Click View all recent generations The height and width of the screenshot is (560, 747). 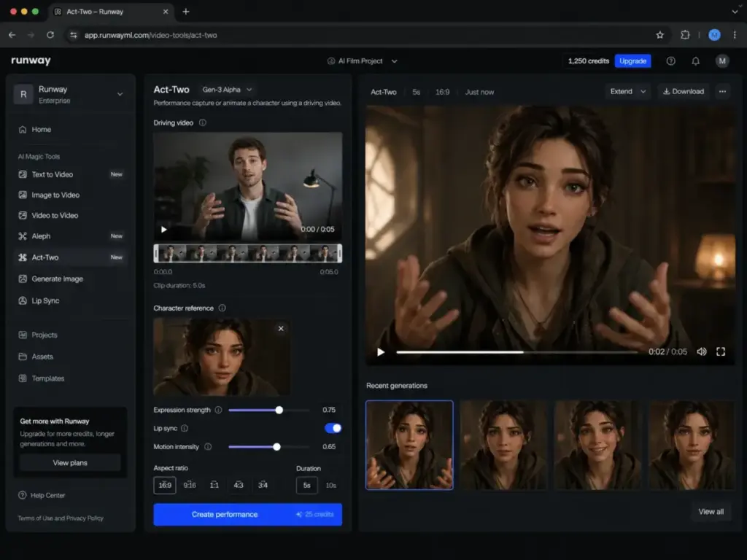click(711, 511)
